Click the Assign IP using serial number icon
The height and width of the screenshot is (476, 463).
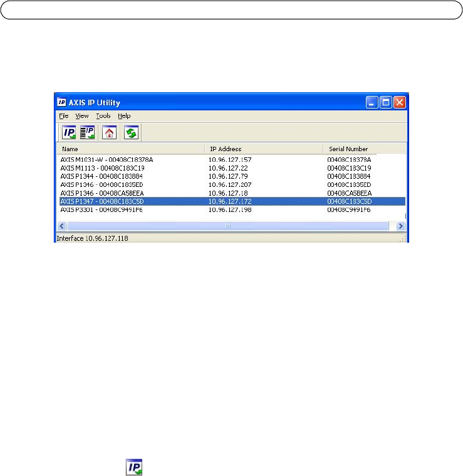pos(87,133)
